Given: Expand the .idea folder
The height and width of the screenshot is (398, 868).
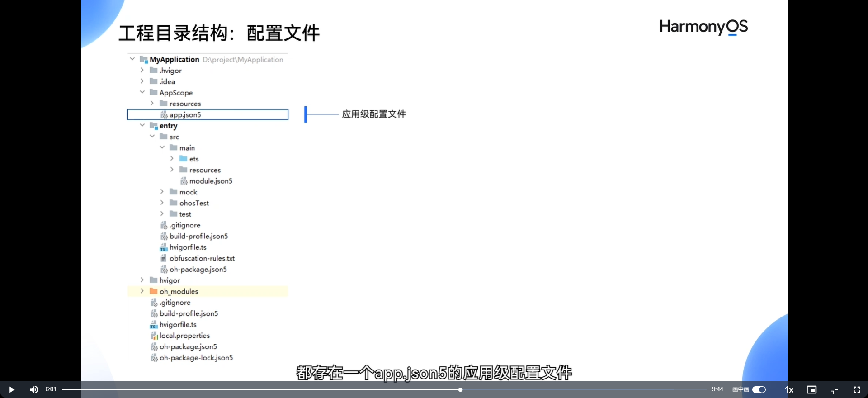Looking at the screenshot, I should tap(142, 81).
